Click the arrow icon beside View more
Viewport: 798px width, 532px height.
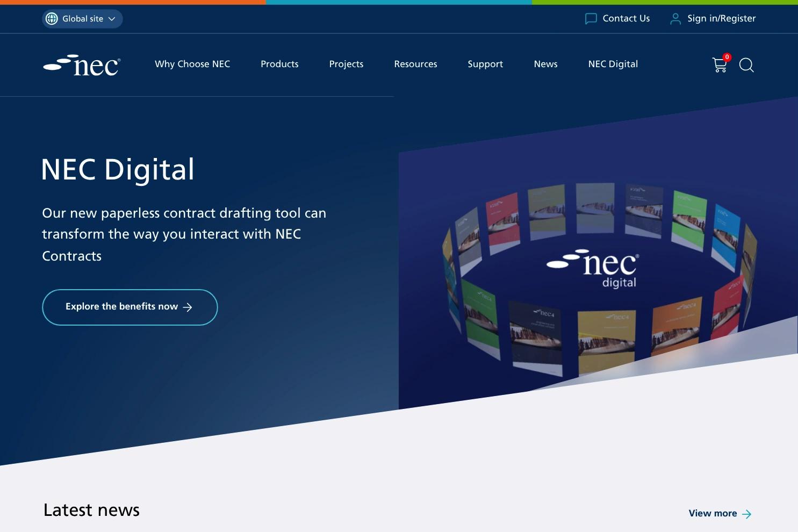(x=746, y=514)
